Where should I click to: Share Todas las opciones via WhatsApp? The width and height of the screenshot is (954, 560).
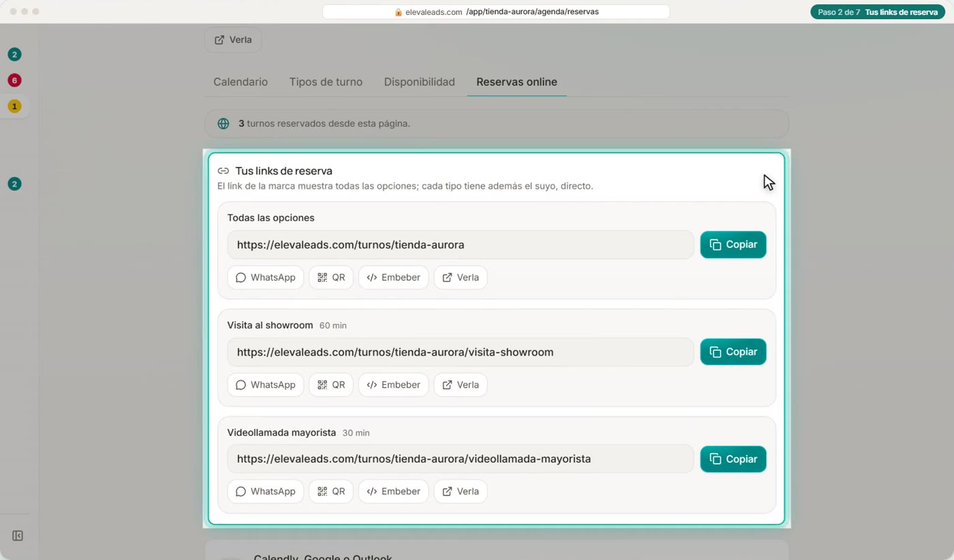pyautogui.click(x=265, y=277)
